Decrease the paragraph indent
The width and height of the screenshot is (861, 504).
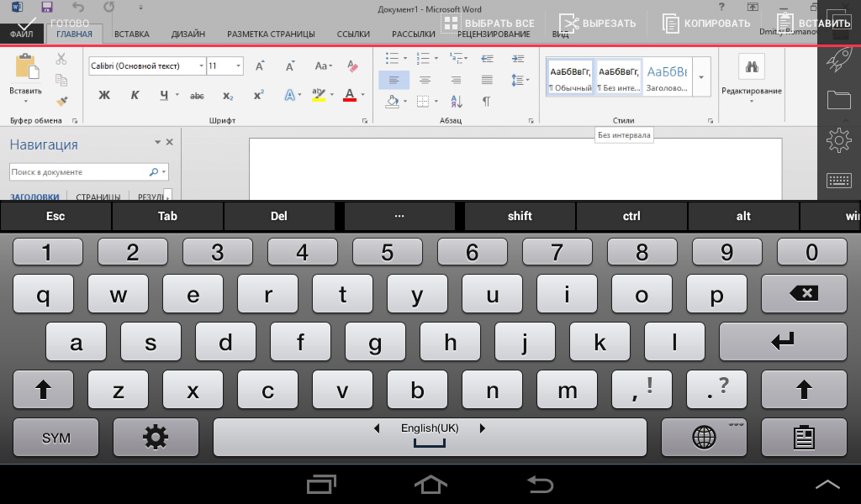coord(487,59)
